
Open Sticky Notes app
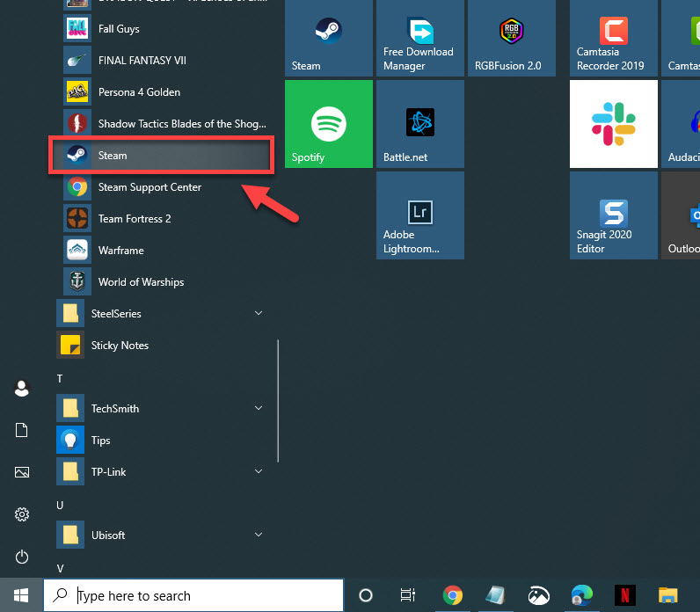pyautogui.click(x=165, y=346)
